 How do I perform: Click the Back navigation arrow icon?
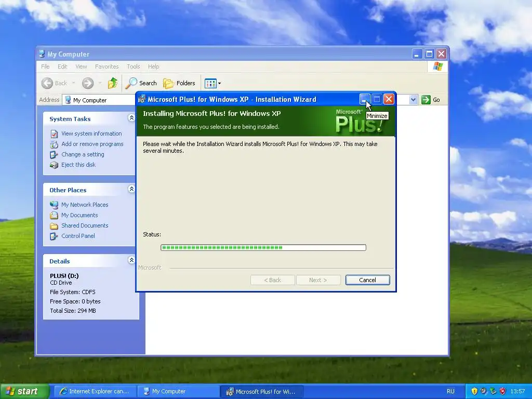click(x=47, y=83)
